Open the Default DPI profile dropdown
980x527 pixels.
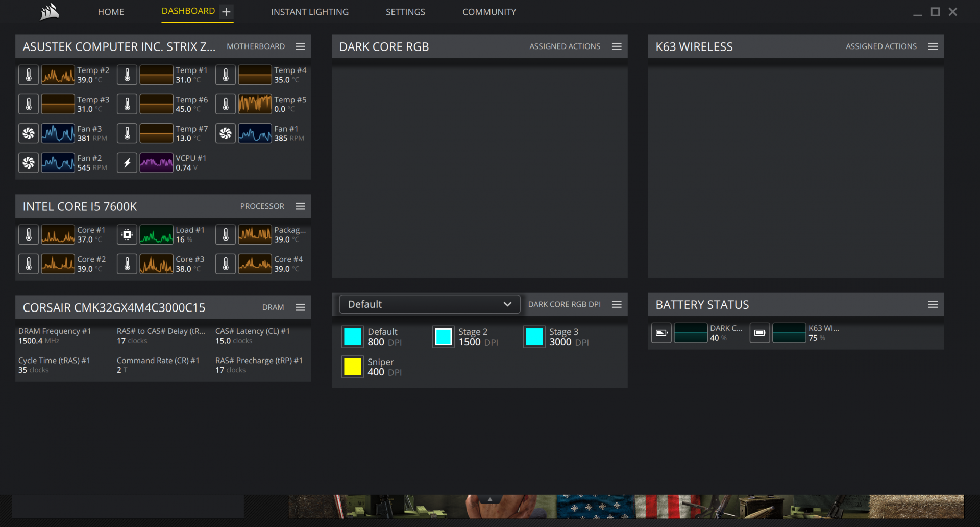pos(430,304)
